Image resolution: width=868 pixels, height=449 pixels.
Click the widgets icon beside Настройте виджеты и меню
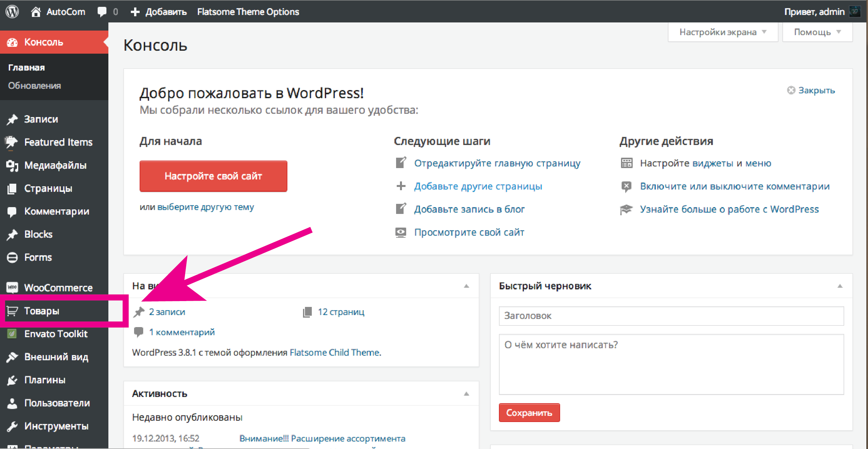pyautogui.click(x=627, y=163)
